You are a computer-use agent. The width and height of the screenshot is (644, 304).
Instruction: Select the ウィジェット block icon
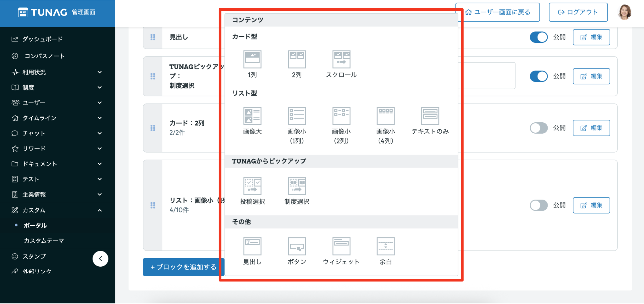(341, 246)
